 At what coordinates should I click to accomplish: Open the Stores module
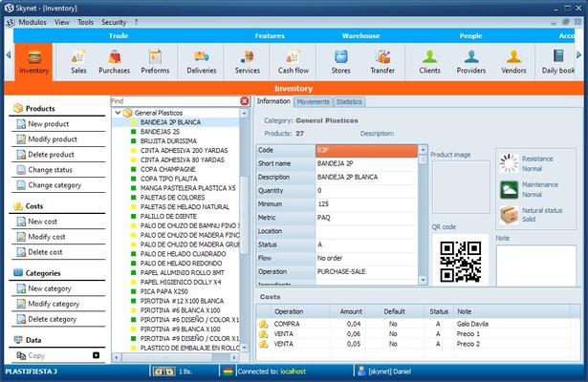click(340, 62)
